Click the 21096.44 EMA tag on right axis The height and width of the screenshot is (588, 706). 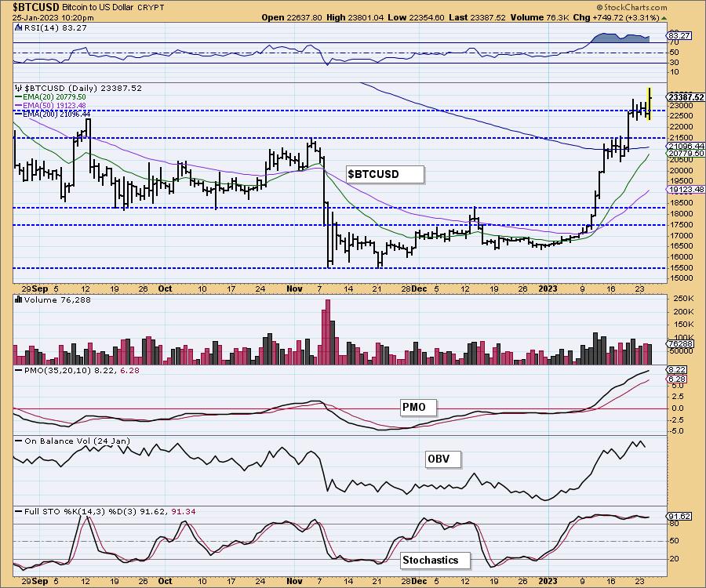[686, 146]
